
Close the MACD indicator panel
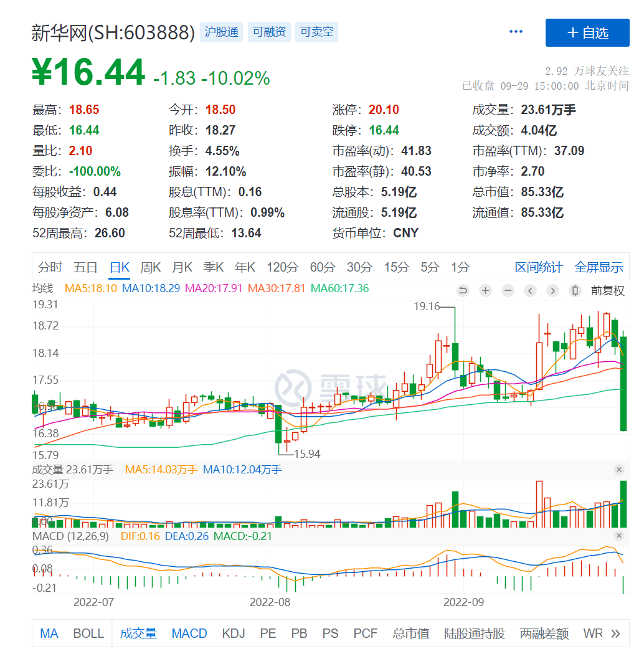[619, 536]
